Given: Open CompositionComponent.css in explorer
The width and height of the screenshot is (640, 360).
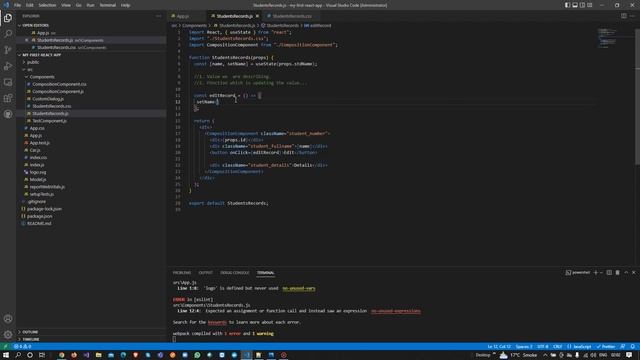Looking at the screenshot, I should pyautogui.click(x=59, y=84).
